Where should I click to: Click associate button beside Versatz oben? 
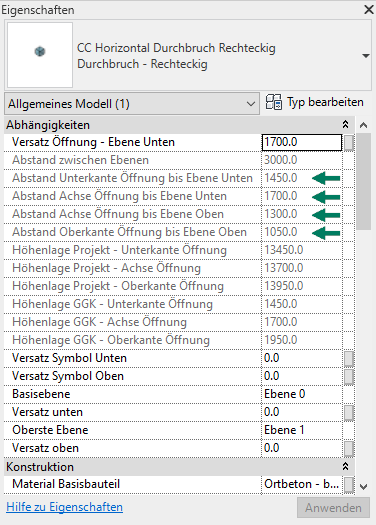pos(349,448)
